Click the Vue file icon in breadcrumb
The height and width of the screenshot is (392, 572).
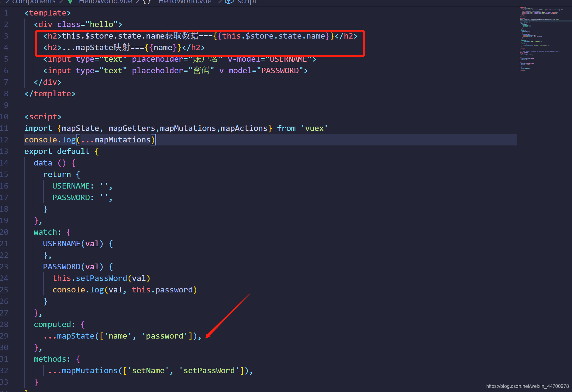click(71, 2)
